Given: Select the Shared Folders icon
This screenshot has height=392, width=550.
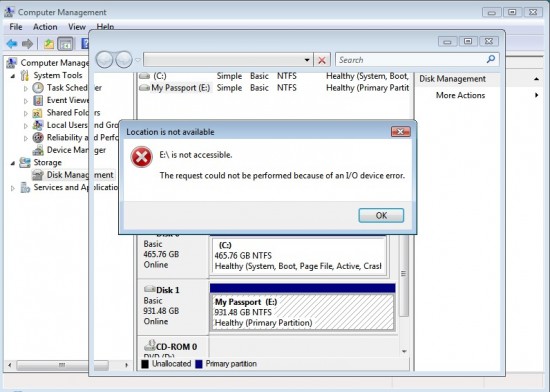Looking at the screenshot, I should 37,113.
